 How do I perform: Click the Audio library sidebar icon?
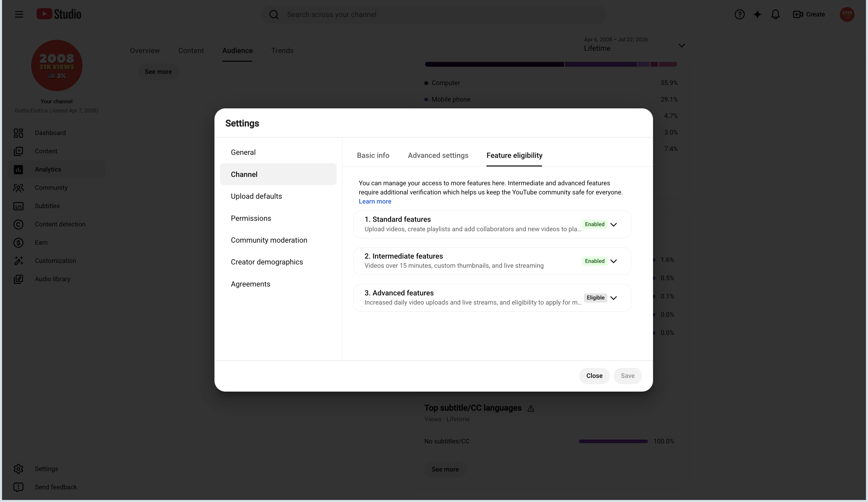tap(18, 279)
